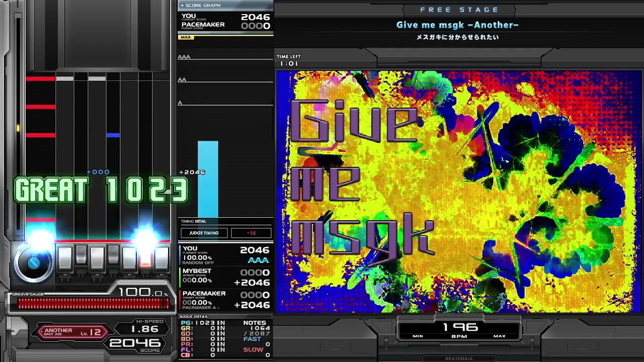Click the NOTES 1064 count
Viewport: 644px width, 362px height.
tap(259, 329)
